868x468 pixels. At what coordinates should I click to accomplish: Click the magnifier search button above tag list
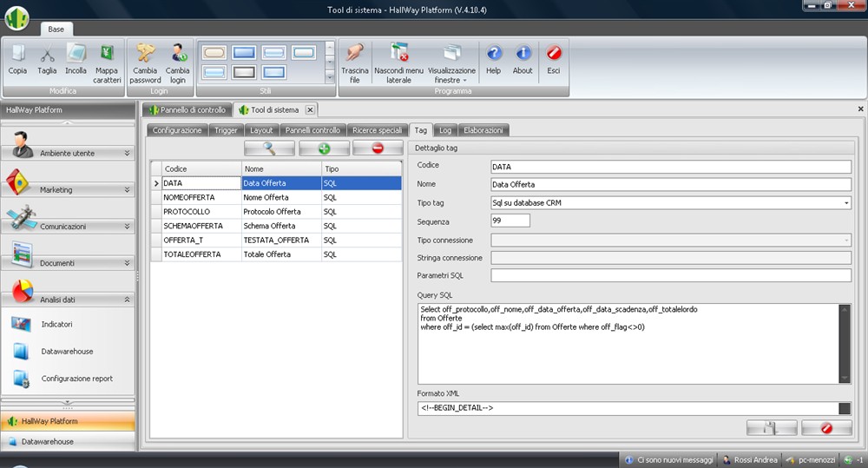269,148
